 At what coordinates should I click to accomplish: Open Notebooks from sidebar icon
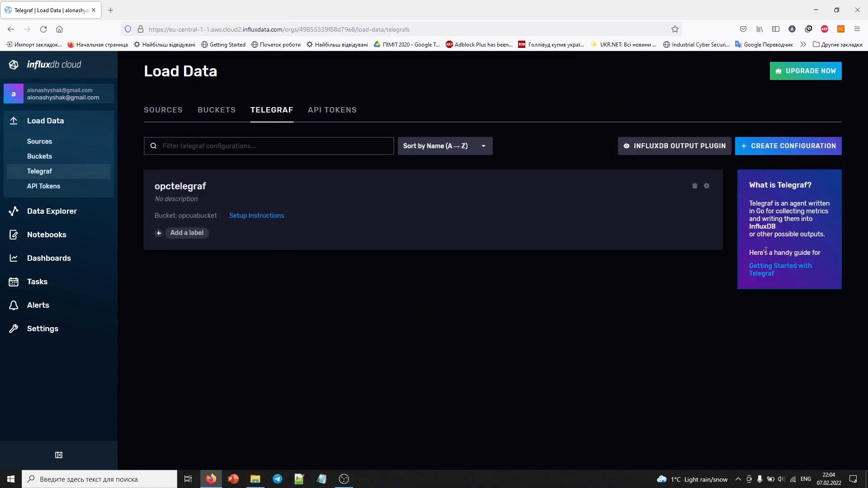click(x=14, y=235)
